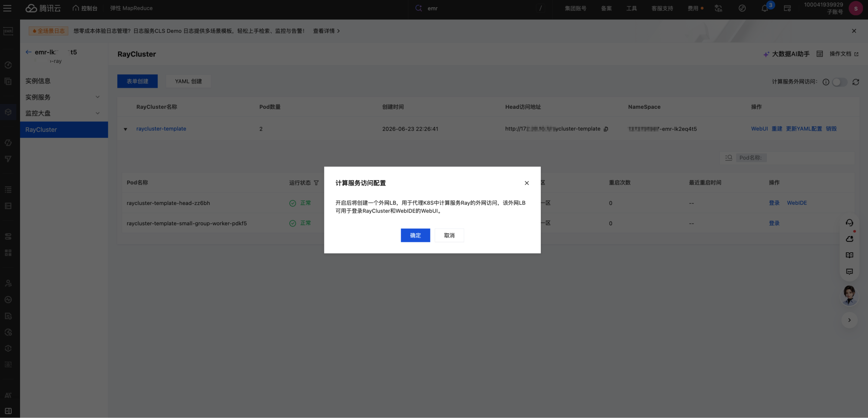
Task: Open 操作文档 documentation link
Action: (x=844, y=54)
